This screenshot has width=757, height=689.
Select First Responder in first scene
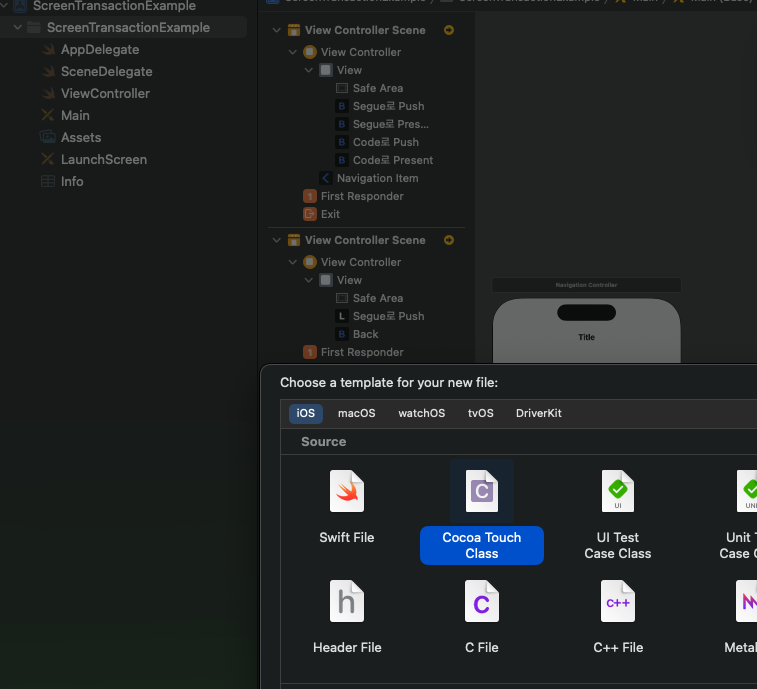point(362,196)
